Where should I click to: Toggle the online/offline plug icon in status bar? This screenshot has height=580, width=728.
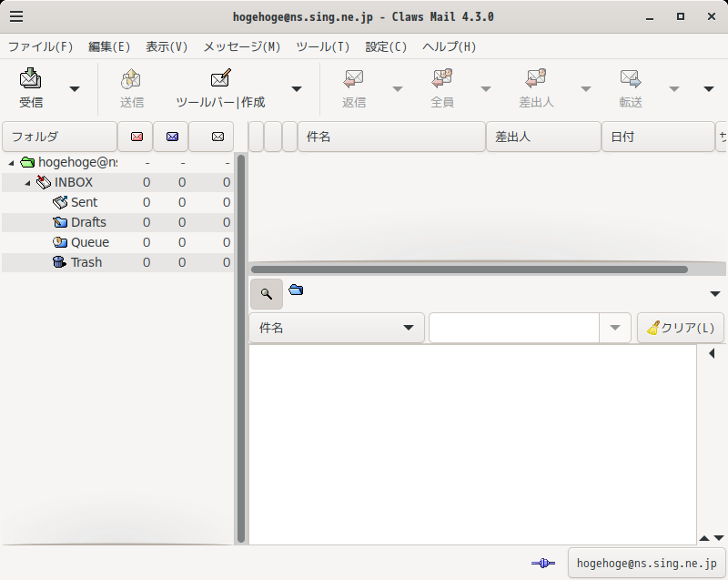point(542,564)
